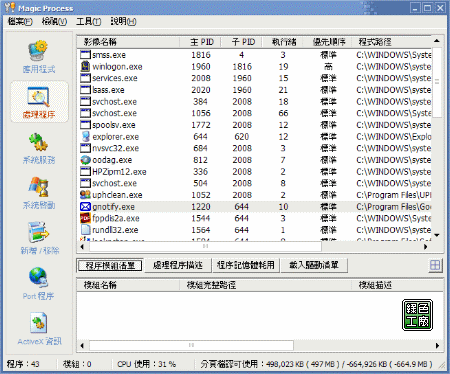
Task: Open the 說明(H) menu
Action: tap(123, 22)
